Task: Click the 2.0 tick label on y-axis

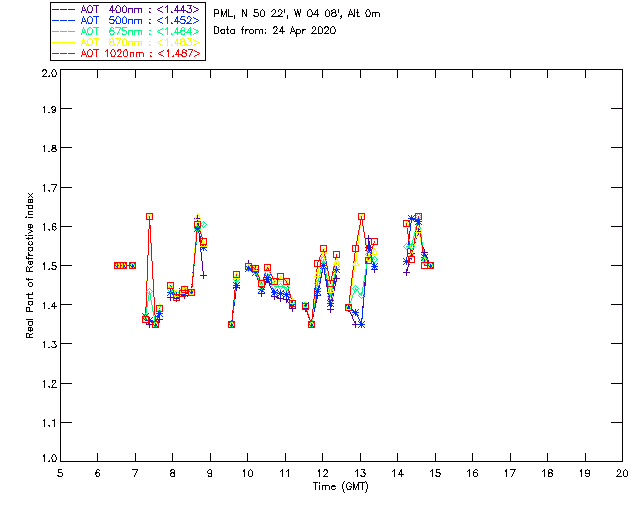Action: tap(47, 74)
